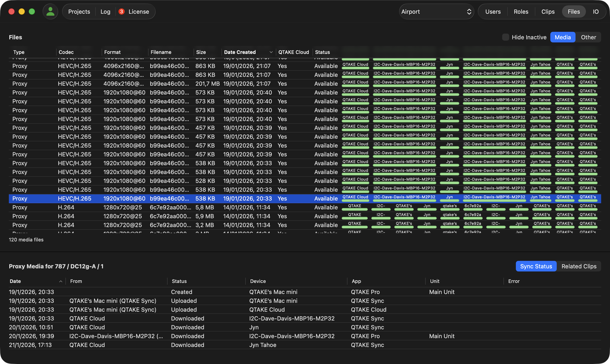Open the Users tab
Screen dimensions: 610x364
(493, 12)
